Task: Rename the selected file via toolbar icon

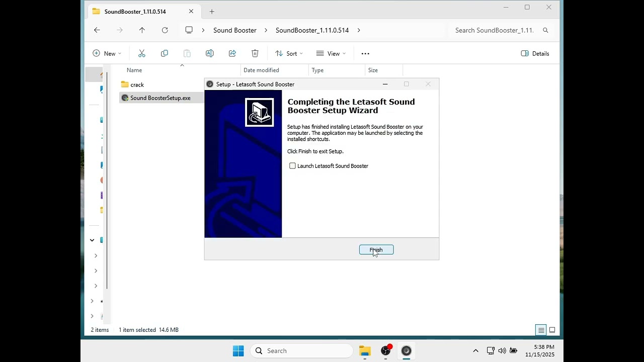Action: pyautogui.click(x=210, y=53)
